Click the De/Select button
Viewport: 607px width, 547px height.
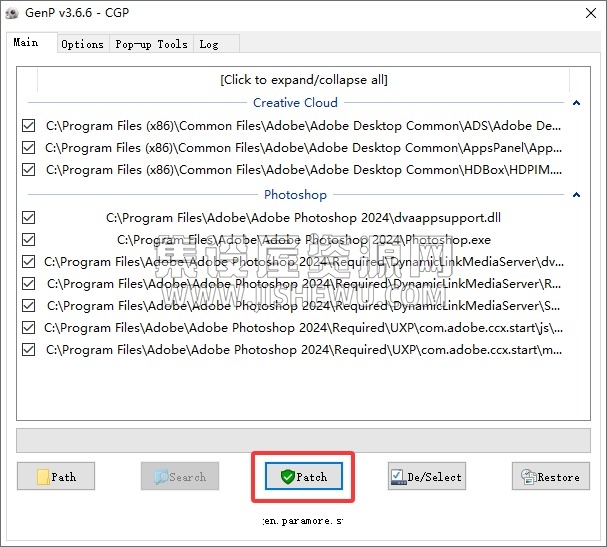click(x=427, y=476)
